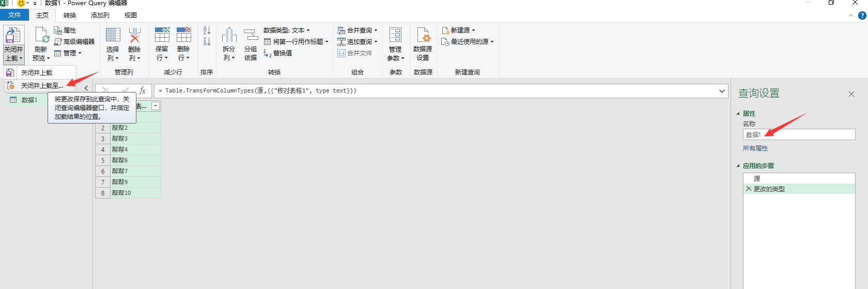The height and width of the screenshot is (289, 868).
Task: Click the Remove Rows (删除行) icon
Action: (184, 35)
